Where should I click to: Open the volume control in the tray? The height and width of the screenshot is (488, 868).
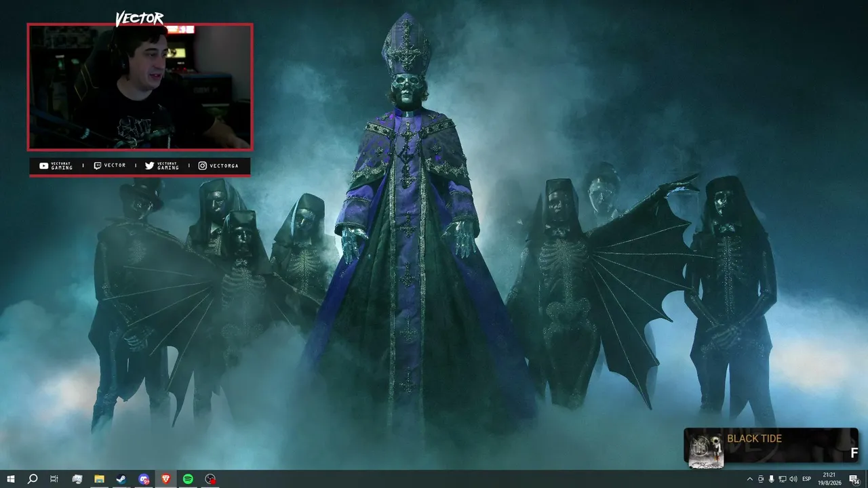(793, 479)
